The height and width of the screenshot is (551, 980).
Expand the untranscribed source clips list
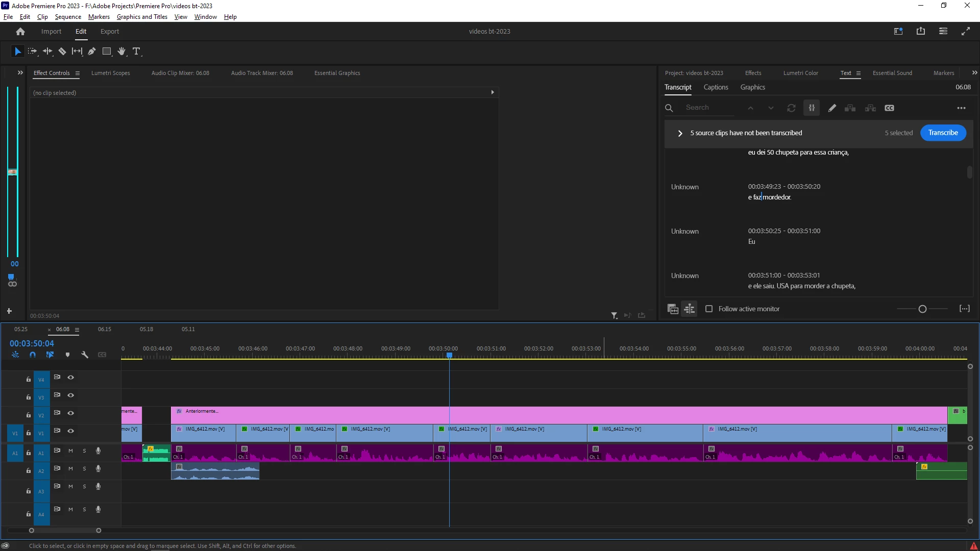680,133
